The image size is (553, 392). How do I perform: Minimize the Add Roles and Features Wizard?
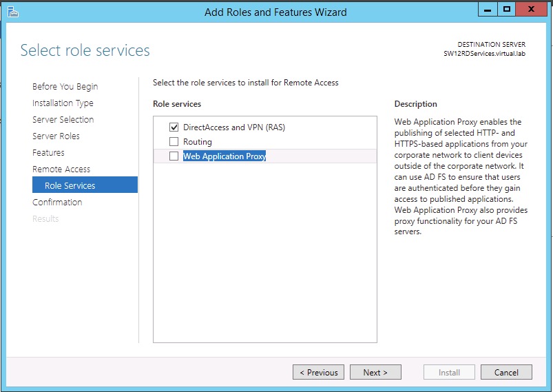[x=488, y=10]
